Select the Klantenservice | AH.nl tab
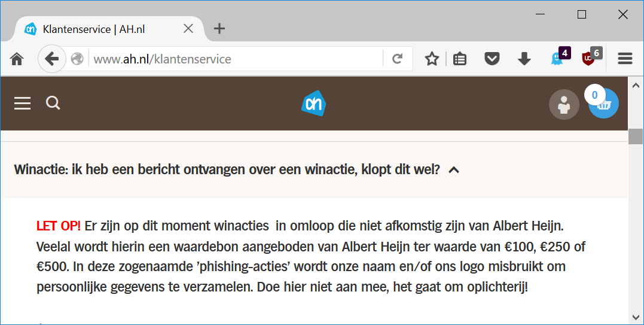644x325 pixels. (109, 29)
